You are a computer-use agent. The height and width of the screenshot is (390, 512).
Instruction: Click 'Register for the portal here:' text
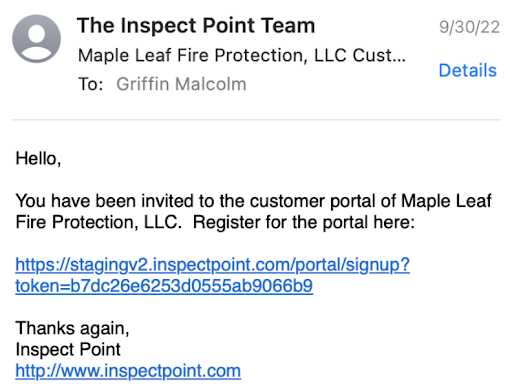click(304, 222)
